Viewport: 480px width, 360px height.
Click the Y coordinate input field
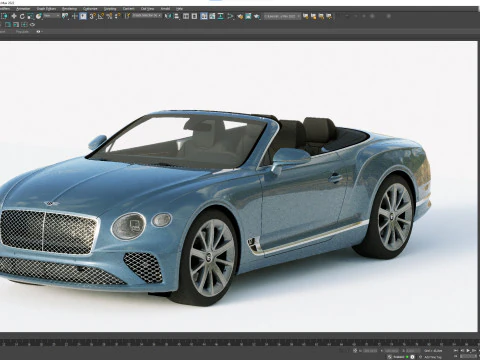(x=391, y=351)
